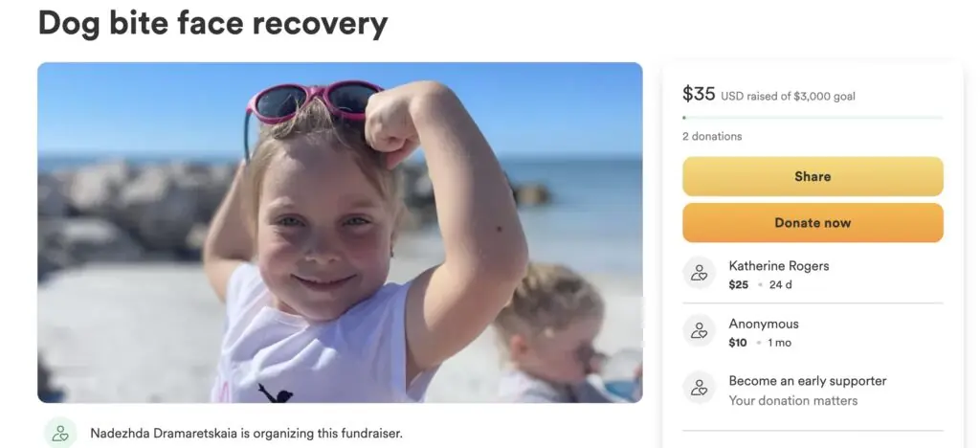Click organizer avatar icon beside Nadezhda Dramaretskaia

[x=60, y=433]
